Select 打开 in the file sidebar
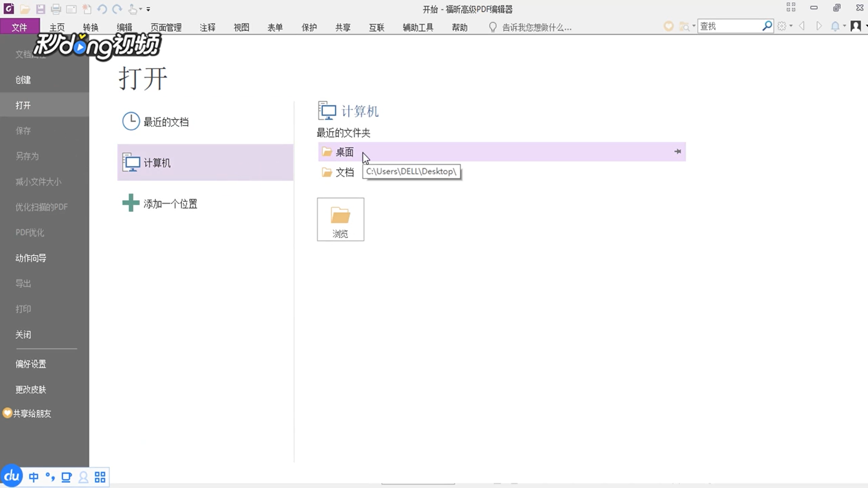The height and width of the screenshot is (488, 868). [x=44, y=105]
